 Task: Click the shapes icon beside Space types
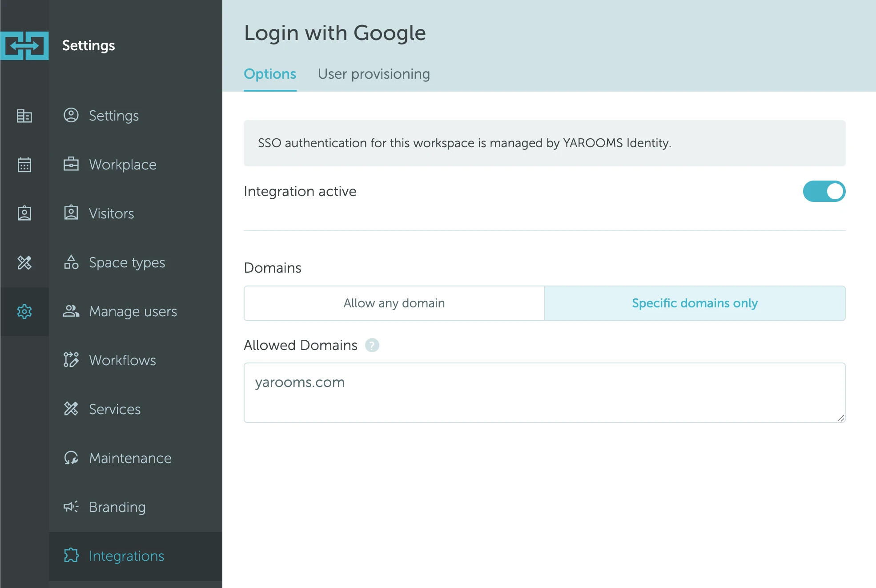pos(71,262)
